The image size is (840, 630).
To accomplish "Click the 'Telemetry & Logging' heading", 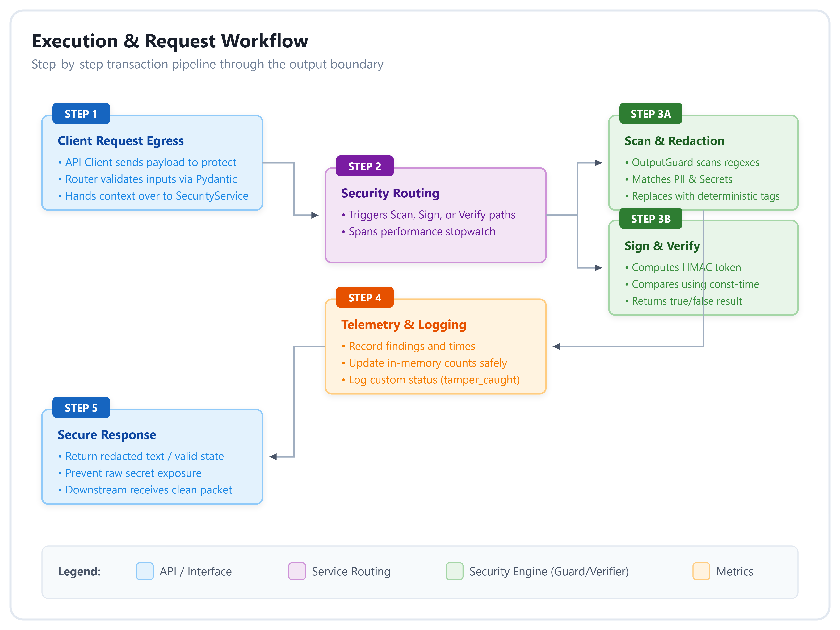I will pos(404,325).
